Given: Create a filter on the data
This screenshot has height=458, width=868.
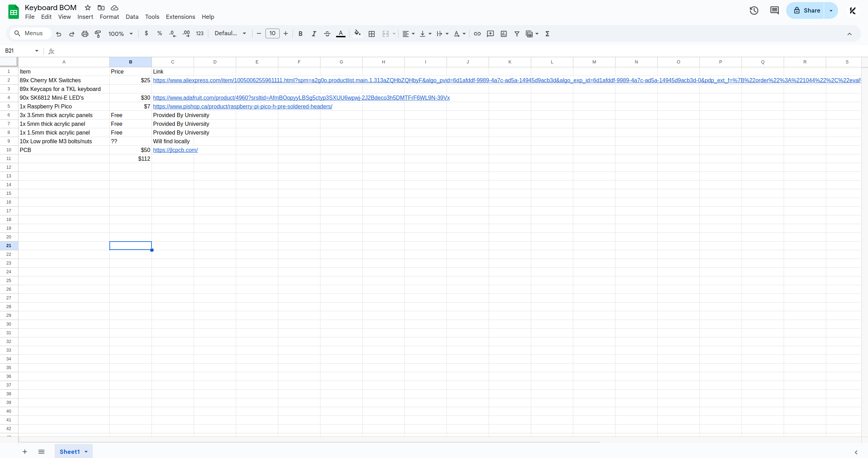Looking at the screenshot, I should (x=517, y=33).
